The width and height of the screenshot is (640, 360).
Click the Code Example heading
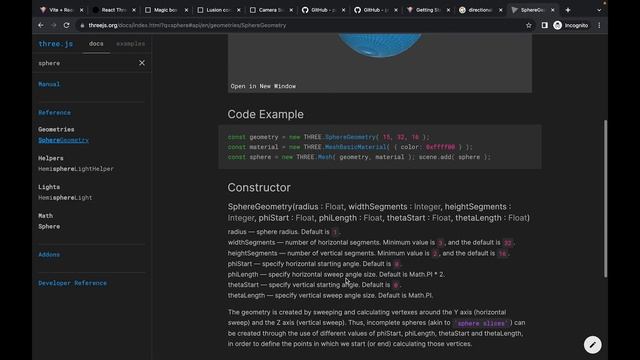pyautogui.click(x=265, y=114)
